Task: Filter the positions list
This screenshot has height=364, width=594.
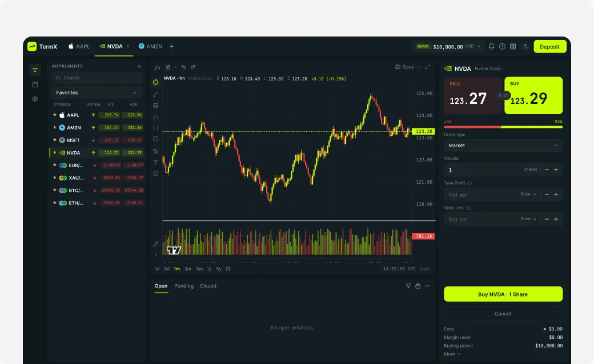Action: (x=408, y=286)
